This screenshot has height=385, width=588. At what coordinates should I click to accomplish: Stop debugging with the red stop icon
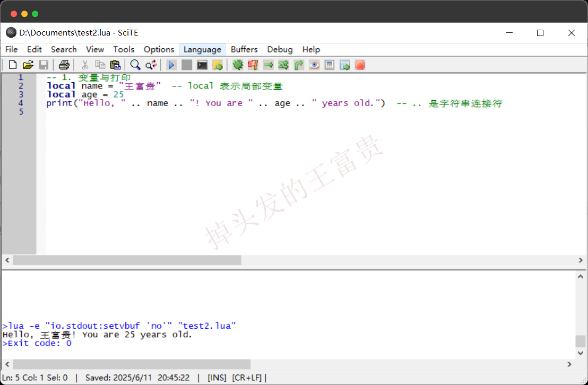click(x=360, y=65)
